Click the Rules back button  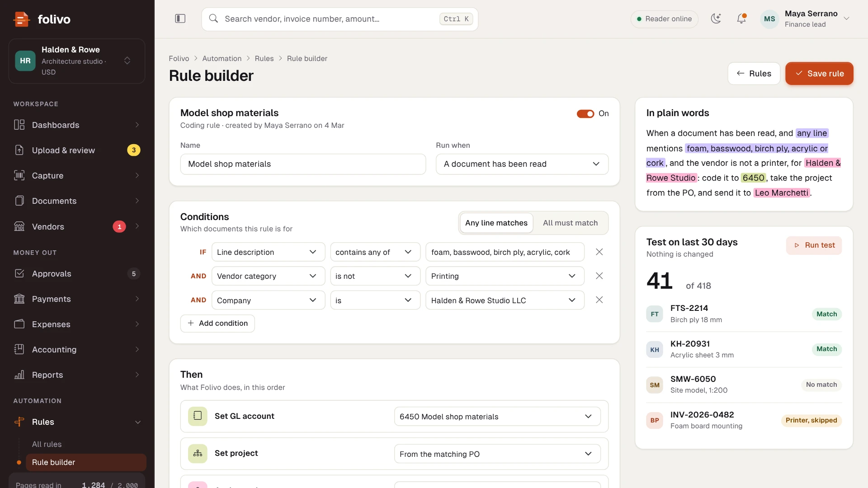pos(753,73)
